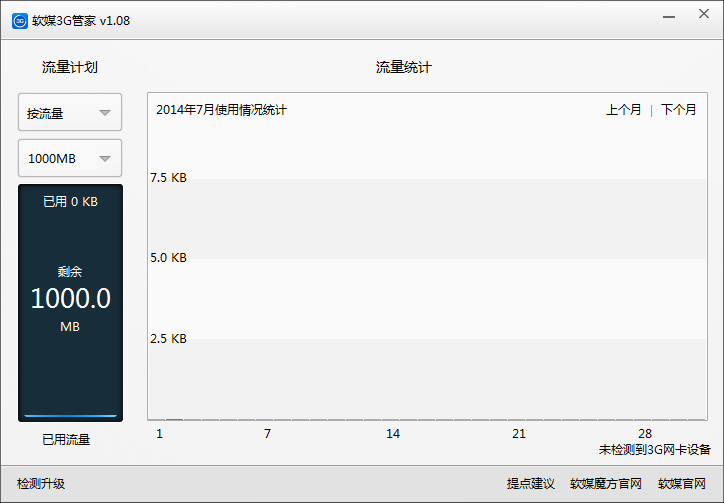Click the 2.5 KB axis label

(168, 339)
